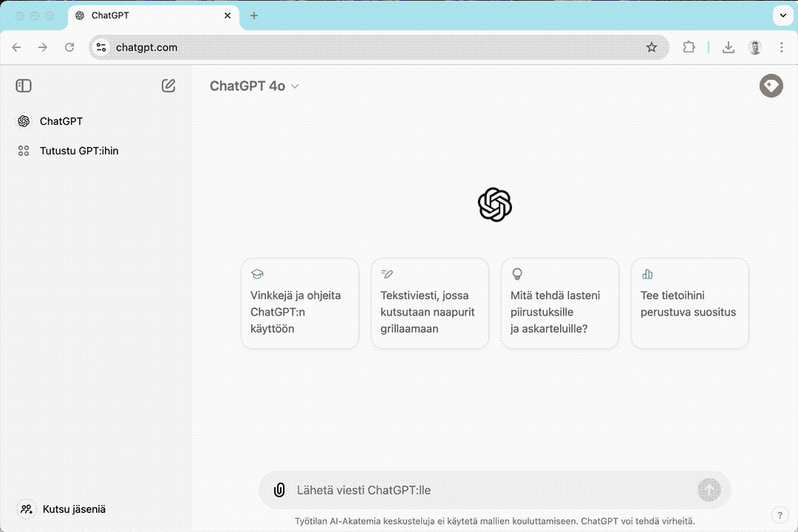Select ChatGPT in the sidebar
The height and width of the screenshot is (532, 798).
point(61,121)
